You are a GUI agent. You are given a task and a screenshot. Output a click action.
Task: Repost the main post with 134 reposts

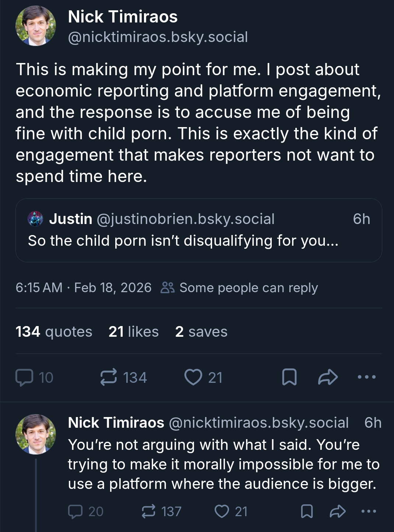tap(109, 377)
